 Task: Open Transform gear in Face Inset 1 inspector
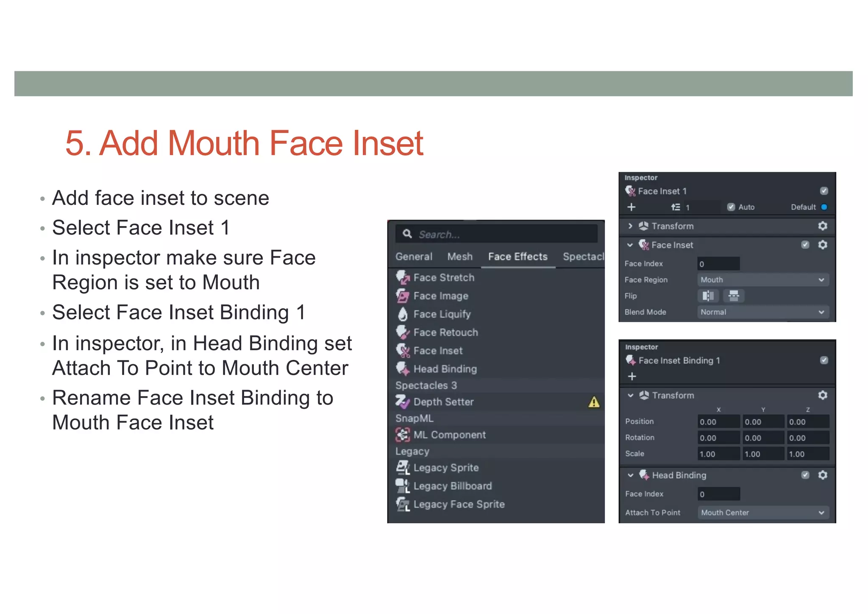(823, 226)
